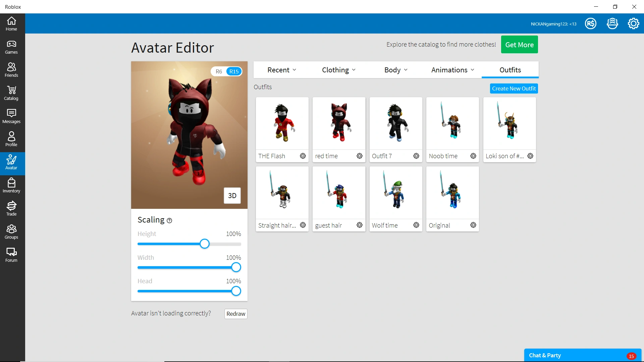Expand the Body dropdown tab
644x362 pixels.
coord(396,70)
